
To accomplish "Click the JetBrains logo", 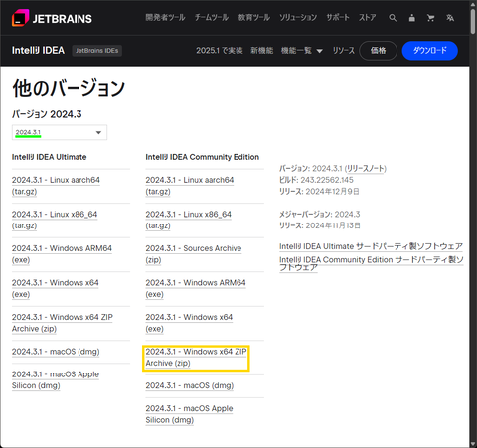I will click(52, 18).
